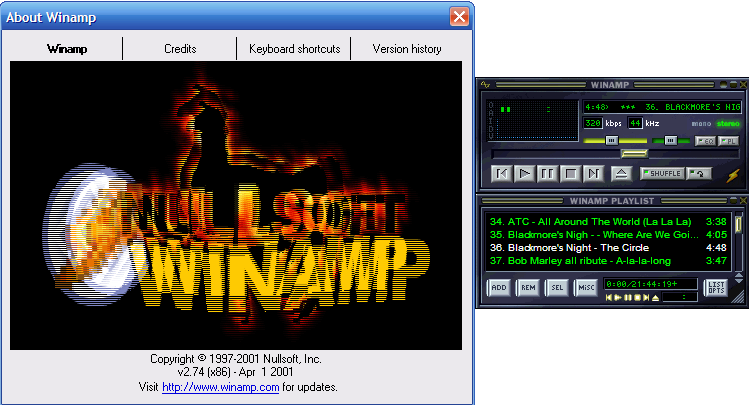Click the mini play button in playlist
749x405 pixels.
pyautogui.click(x=618, y=298)
